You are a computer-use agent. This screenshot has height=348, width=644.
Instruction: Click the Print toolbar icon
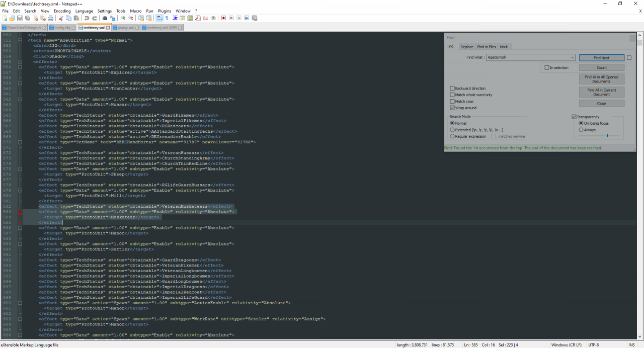50,18
